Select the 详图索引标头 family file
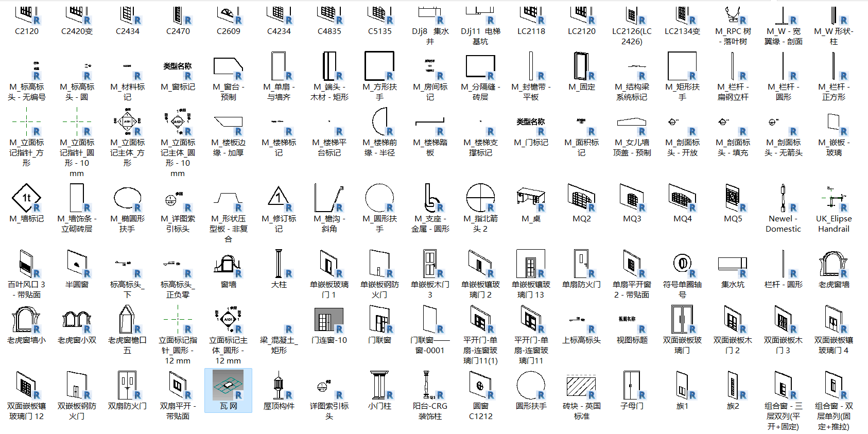 pyautogui.click(x=329, y=401)
